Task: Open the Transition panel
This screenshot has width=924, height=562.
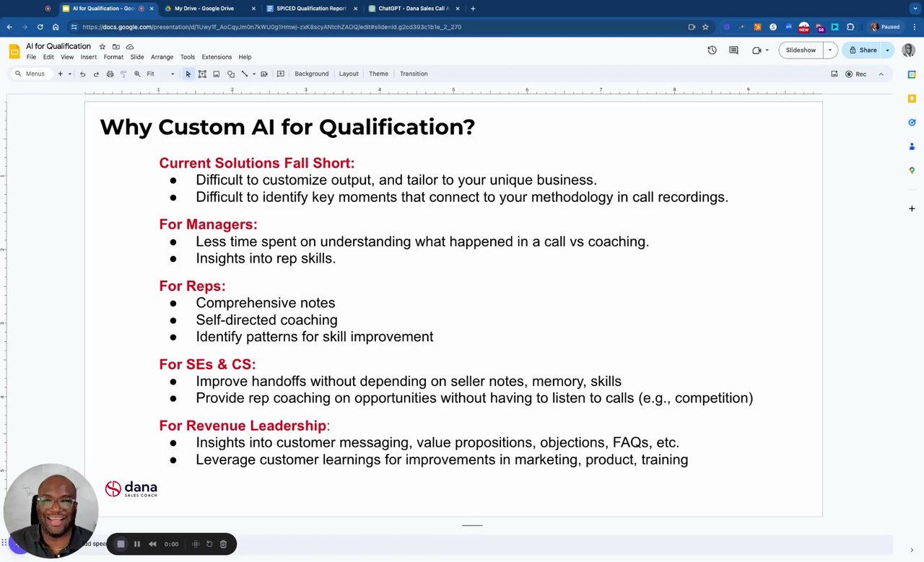Action: point(414,74)
